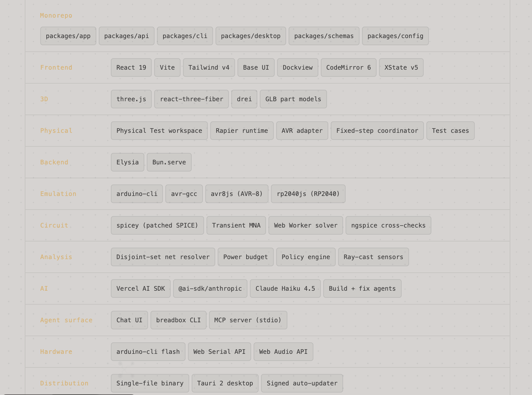
Task: Select the drei tag
Action: point(244,99)
